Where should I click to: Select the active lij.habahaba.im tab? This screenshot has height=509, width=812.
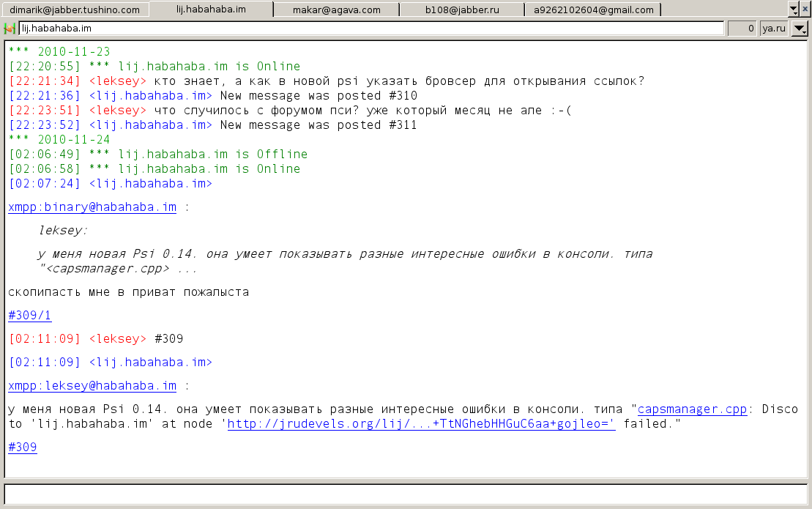click(211, 9)
